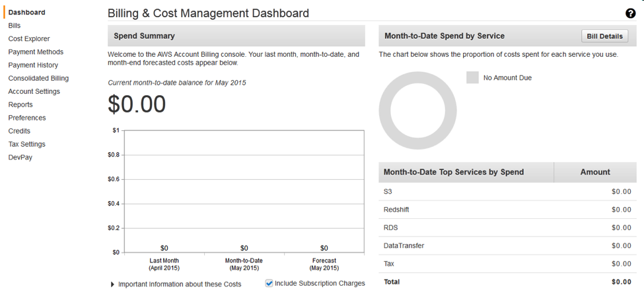The height and width of the screenshot is (297, 644).
Task: Go to Bills in the sidebar
Action: pos(15,26)
